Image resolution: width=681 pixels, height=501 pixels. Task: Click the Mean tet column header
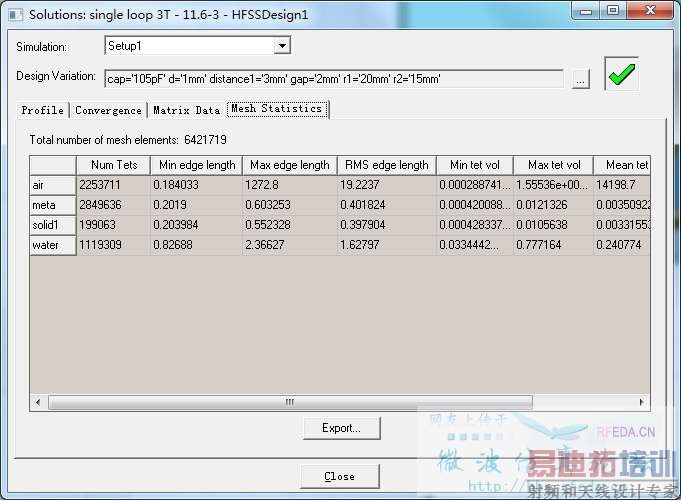pos(622,165)
